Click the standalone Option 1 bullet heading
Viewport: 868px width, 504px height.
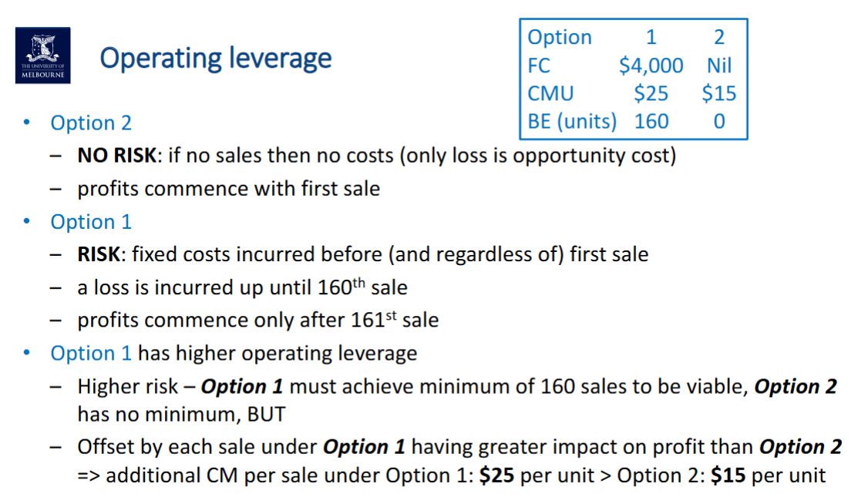[91, 222]
